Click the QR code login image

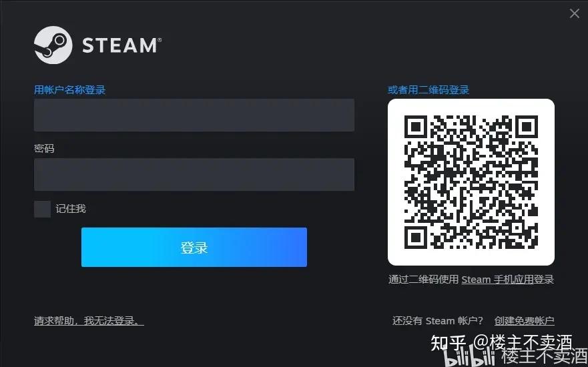click(x=471, y=182)
